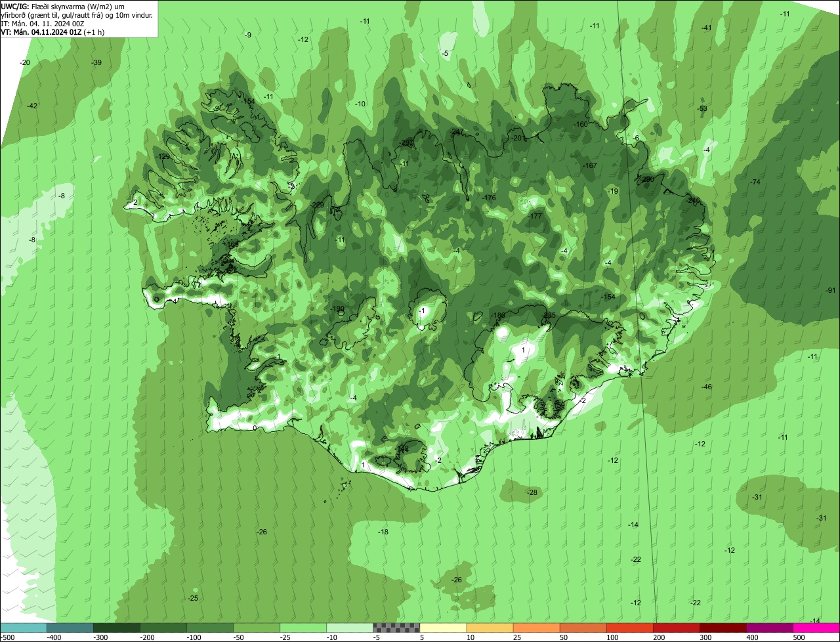Click legend swatch between 10 and 25
Image resolution: width=840 pixels, height=642 pixels.
490,628
